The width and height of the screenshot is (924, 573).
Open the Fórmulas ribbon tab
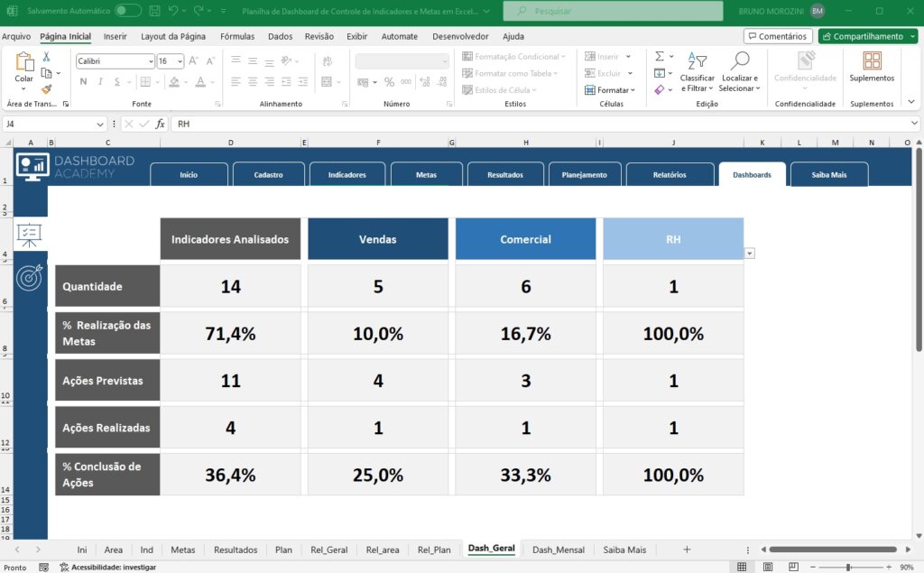click(237, 36)
